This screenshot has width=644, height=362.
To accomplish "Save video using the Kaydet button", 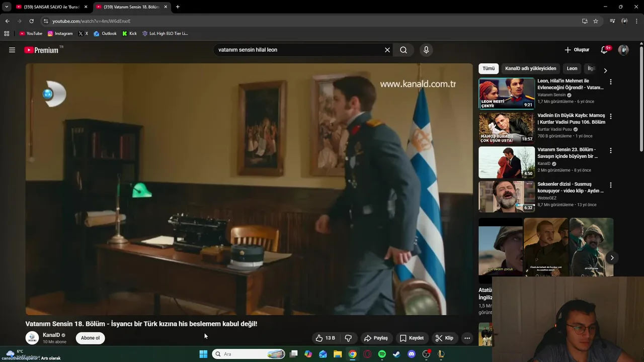I will (412, 338).
